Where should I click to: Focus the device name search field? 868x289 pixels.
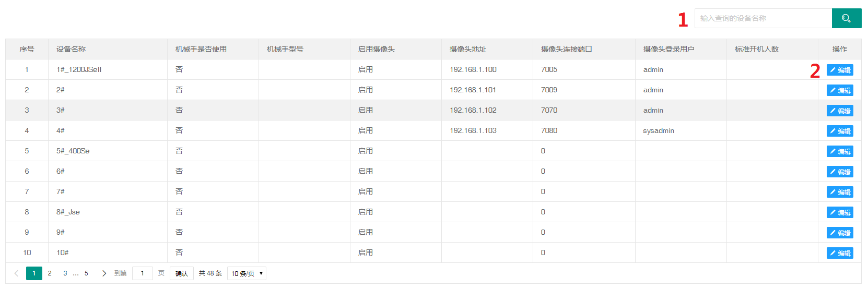coord(763,18)
